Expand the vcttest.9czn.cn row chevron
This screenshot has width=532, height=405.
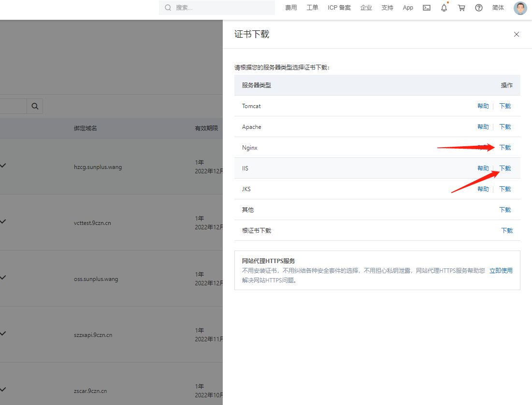pyautogui.click(x=3, y=221)
